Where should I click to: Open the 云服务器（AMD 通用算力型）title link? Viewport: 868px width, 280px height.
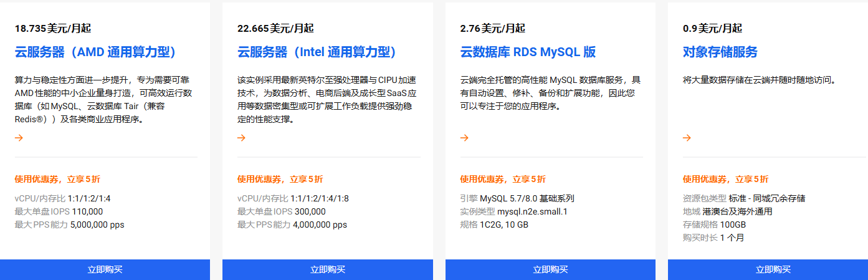(x=95, y=52)
